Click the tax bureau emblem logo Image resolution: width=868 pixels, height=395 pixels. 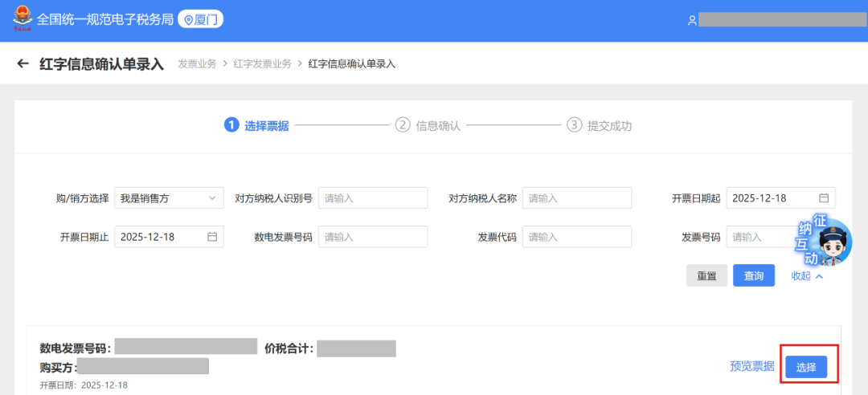tap(20, 19)
